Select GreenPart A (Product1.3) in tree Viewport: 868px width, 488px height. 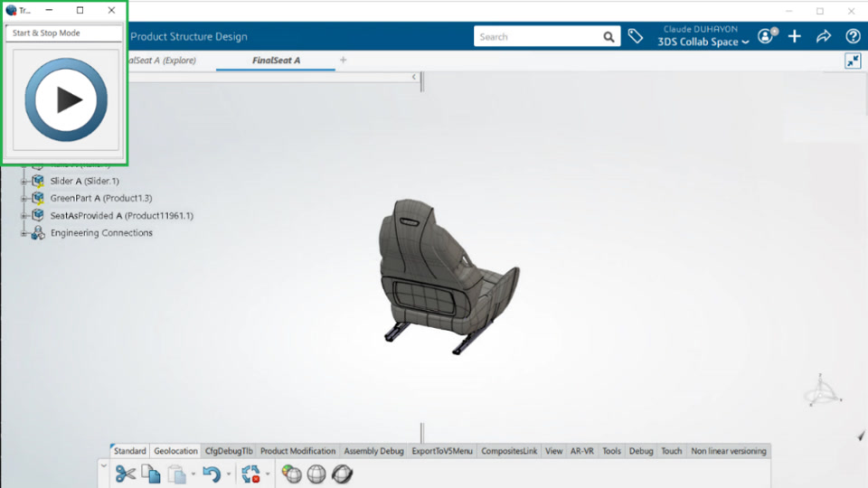click(101, 198)
